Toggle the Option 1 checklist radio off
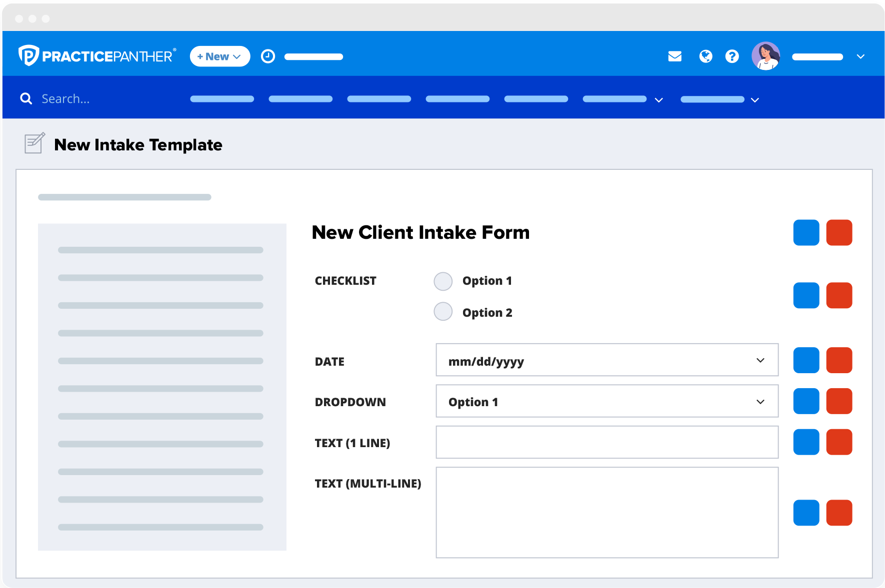885x588 pixels. pos(443,281)
